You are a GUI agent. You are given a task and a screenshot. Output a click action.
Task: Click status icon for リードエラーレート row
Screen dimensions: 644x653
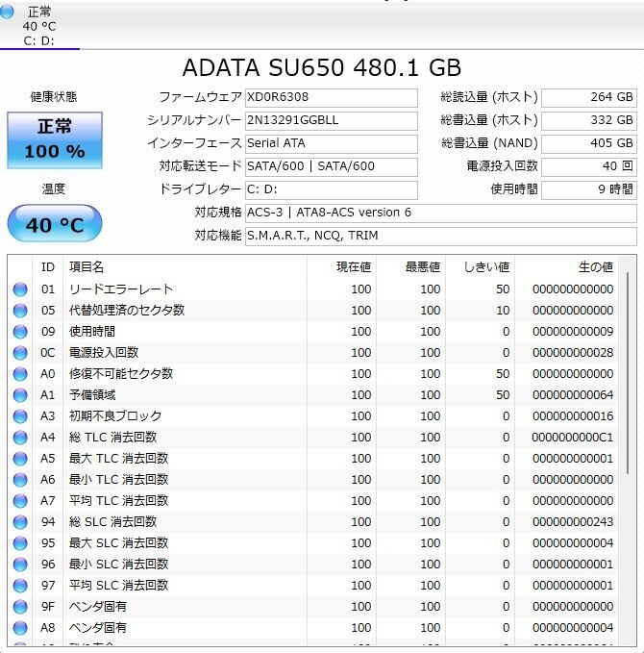coord(20,289)
